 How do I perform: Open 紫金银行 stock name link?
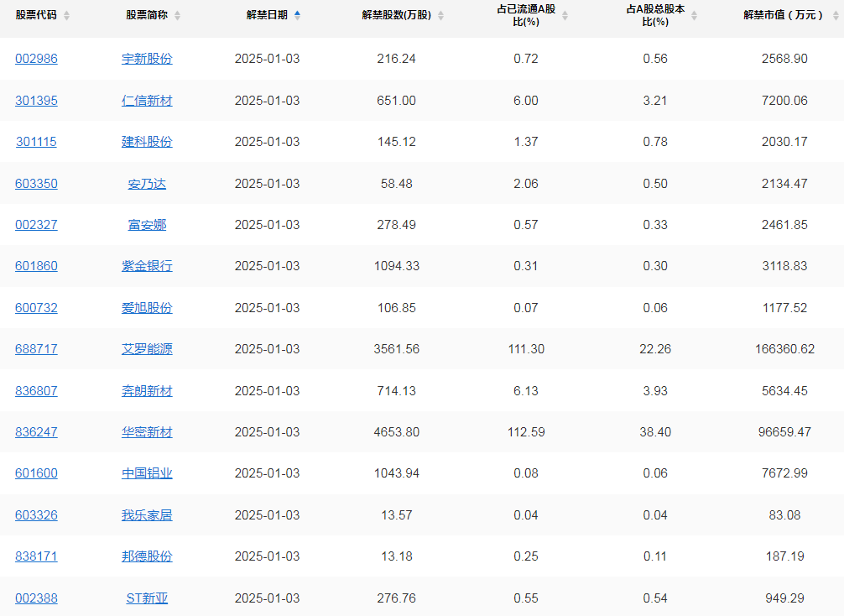click(147, 266)
